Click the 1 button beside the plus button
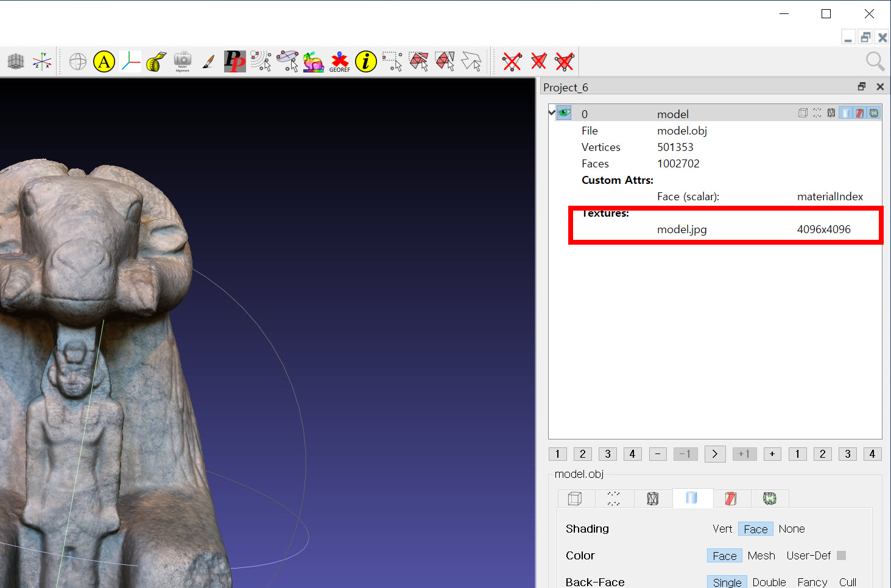The height and width of the screenshot is (588, 891). pyautogui.click(x=797, y=454)
